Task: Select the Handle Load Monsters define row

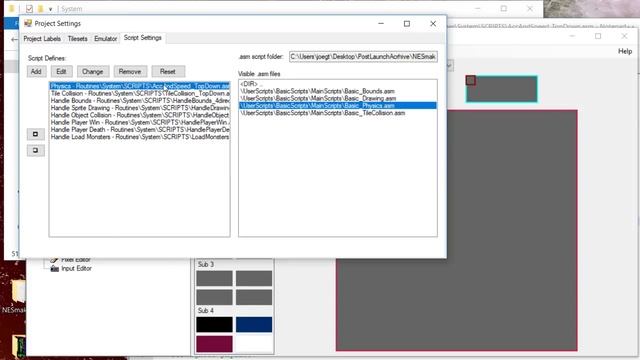Action: (140, 137)
